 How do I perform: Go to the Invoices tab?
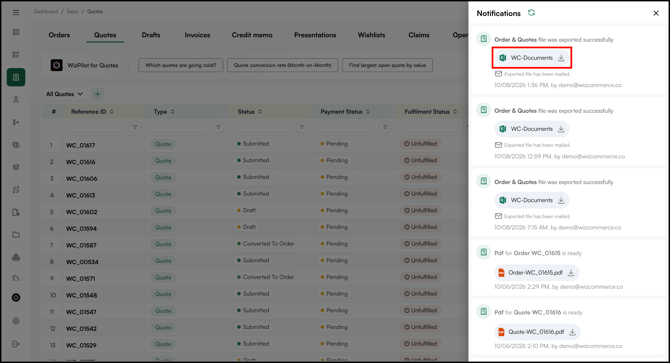coord(197,35)
